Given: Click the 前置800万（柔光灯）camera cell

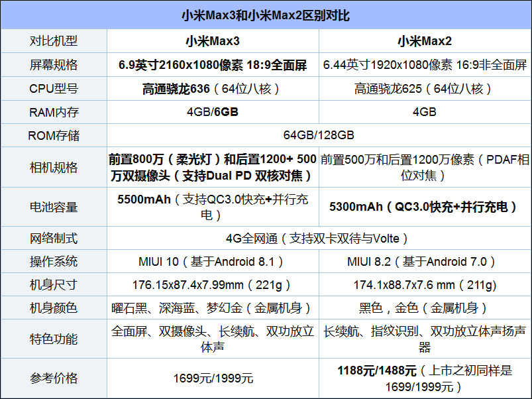Looking at the screenshot, I should tap(213, 167).
